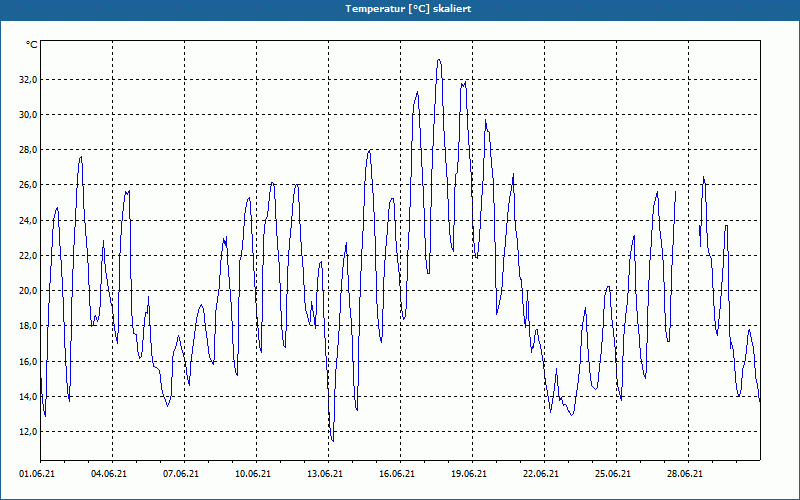
Task: Click the 12,0 y-axis label
Action: tap(28, 432)
